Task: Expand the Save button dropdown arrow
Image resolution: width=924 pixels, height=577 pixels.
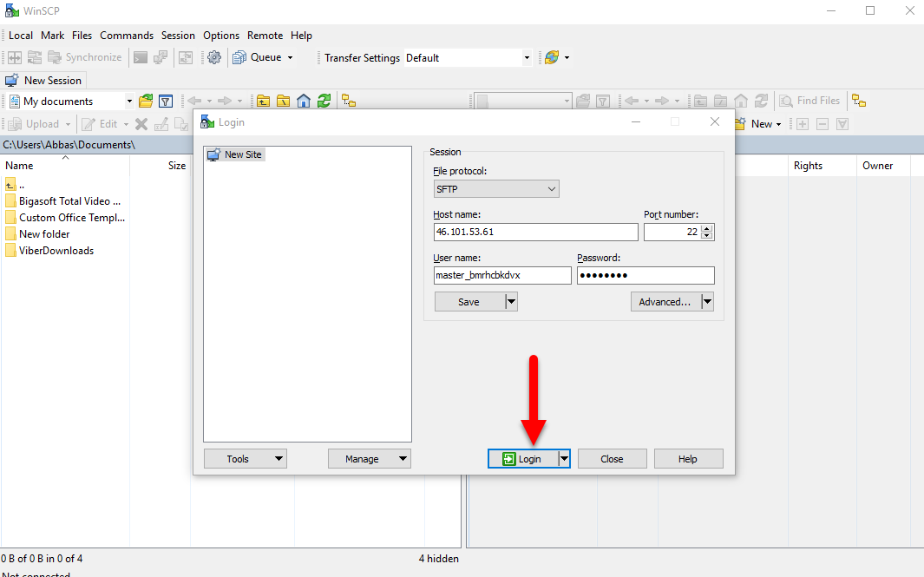Action: pos(511,301)
